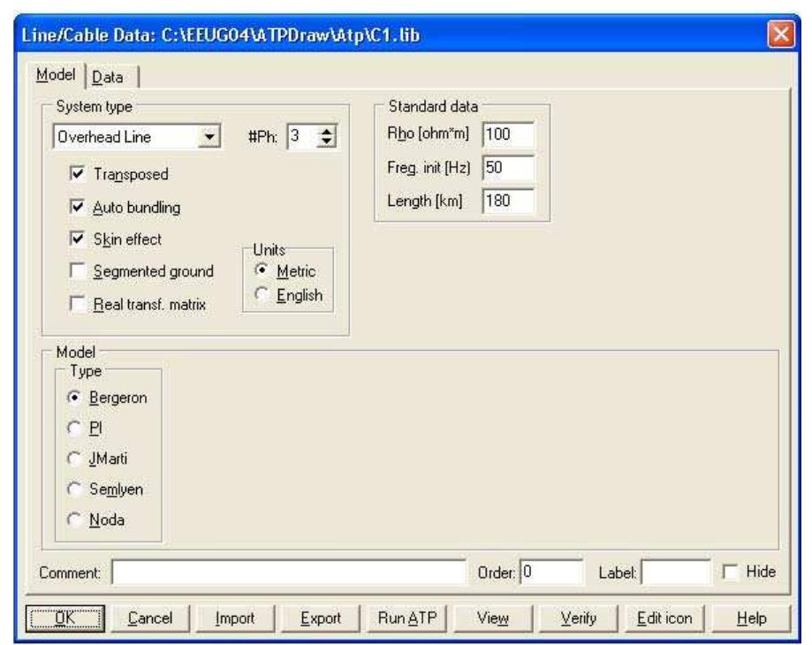Pick the Noda model type
Screen dimensions: 812x645
(x=74, y=520)
